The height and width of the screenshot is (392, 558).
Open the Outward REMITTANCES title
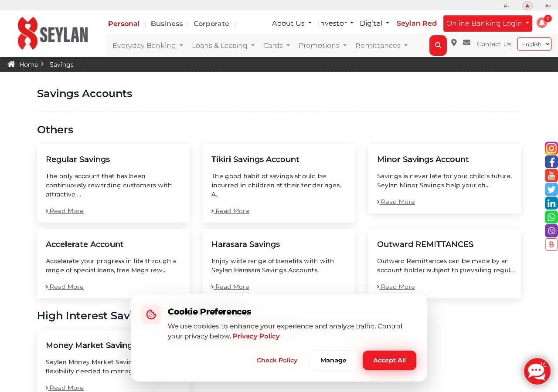425,244
